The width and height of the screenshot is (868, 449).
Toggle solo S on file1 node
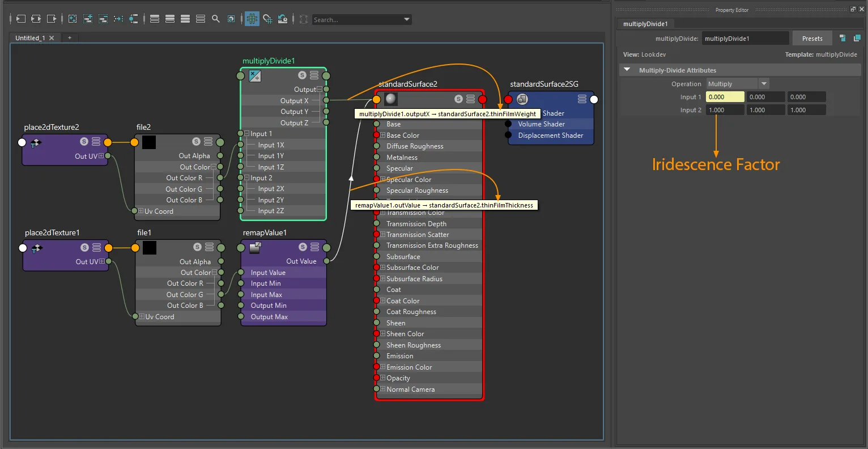[197, 247]
